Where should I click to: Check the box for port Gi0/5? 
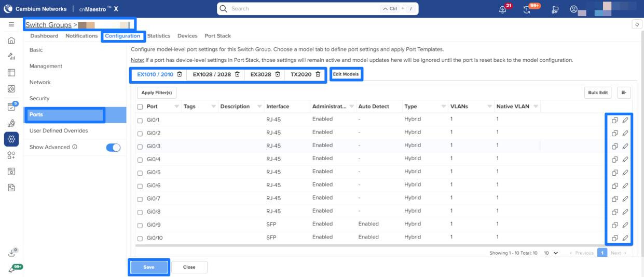[141, 172]
